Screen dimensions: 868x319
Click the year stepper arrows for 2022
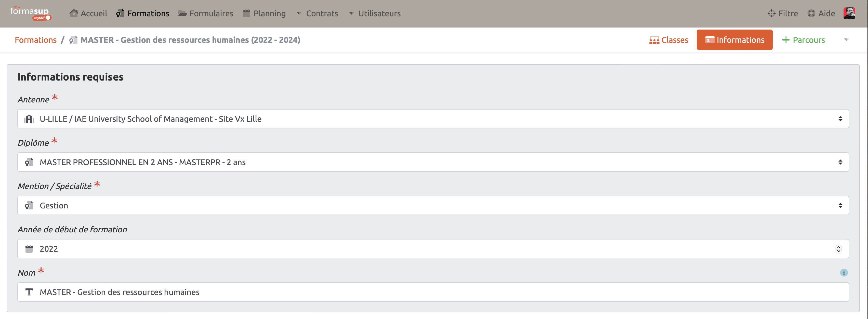[838, 249]
